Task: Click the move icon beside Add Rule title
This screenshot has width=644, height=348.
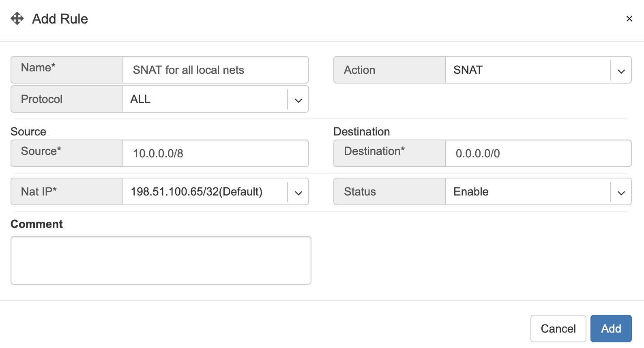Action: (17, 19)
